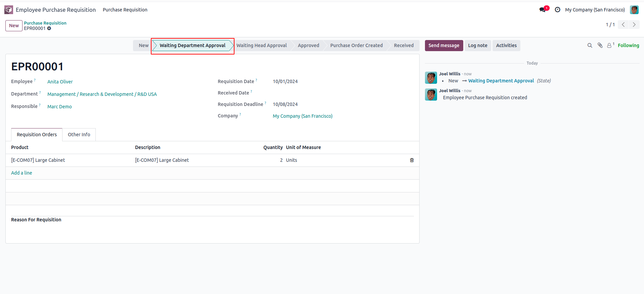Viewport: 644px width, 294px height.
Task: Click the Quantity column header
Action: point(273,147)
